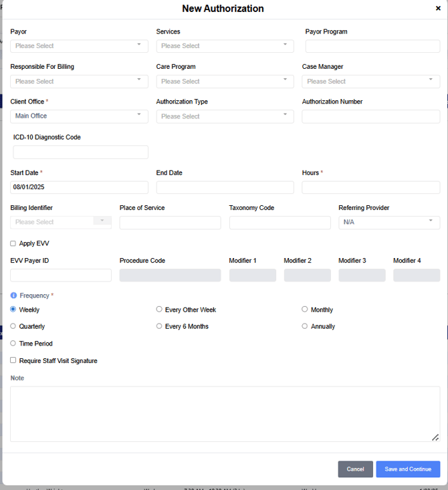Select the Time Period radio button
The height and width of the screenshot is (490, 448).
13,344
